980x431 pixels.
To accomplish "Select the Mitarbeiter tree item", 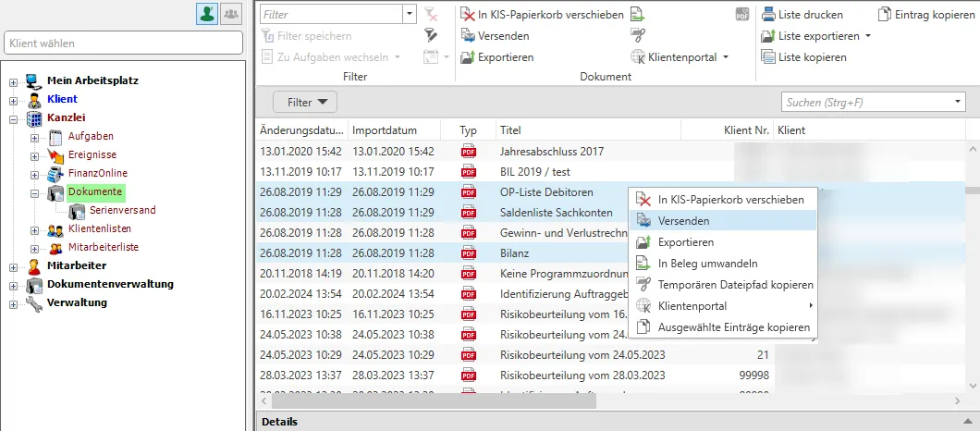I will [76, 265].
